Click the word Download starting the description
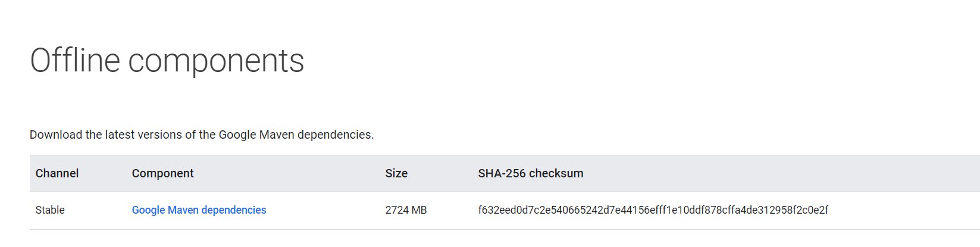This screenshot has height=247, width=980. [56, 135]
